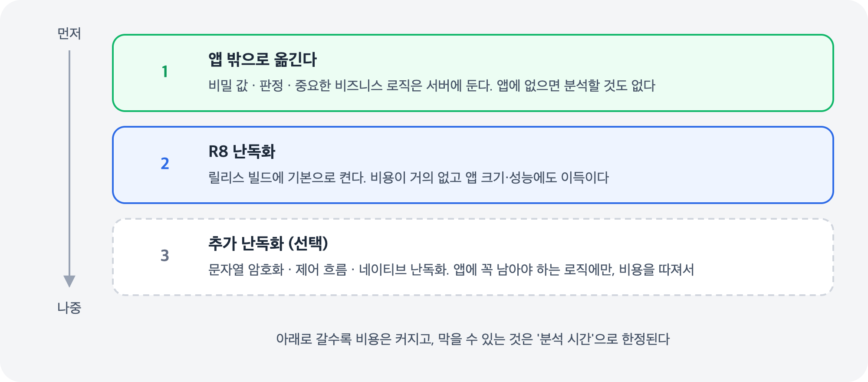Click the gray number 3 badge

click(x=165, y=256)
